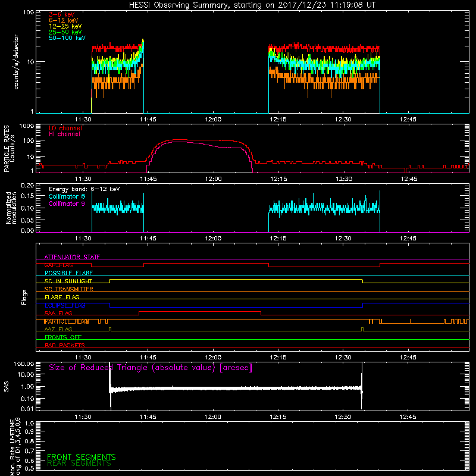Click the 'Size of Reduced Triangle' heading

(151, 368)
